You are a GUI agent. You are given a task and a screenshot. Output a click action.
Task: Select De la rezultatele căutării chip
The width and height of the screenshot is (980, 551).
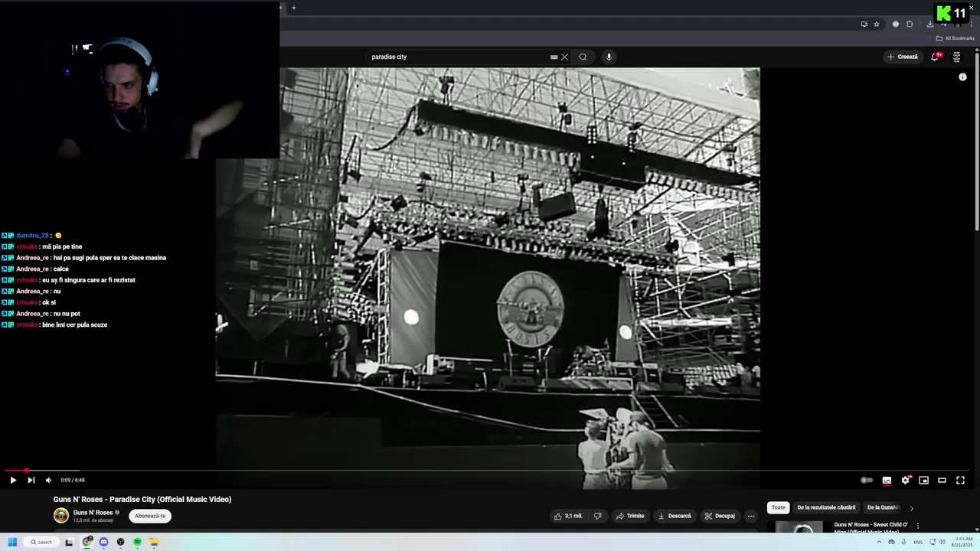(x=826, y=507)
